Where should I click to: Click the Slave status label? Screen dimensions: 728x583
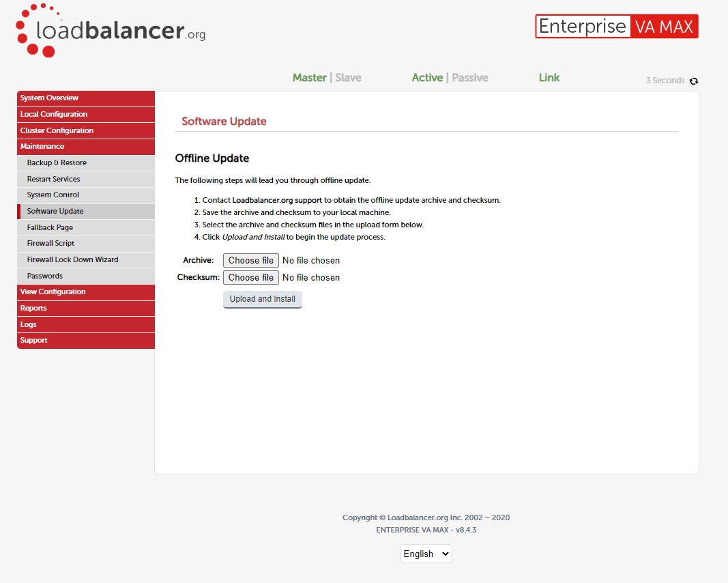[348, 77]
